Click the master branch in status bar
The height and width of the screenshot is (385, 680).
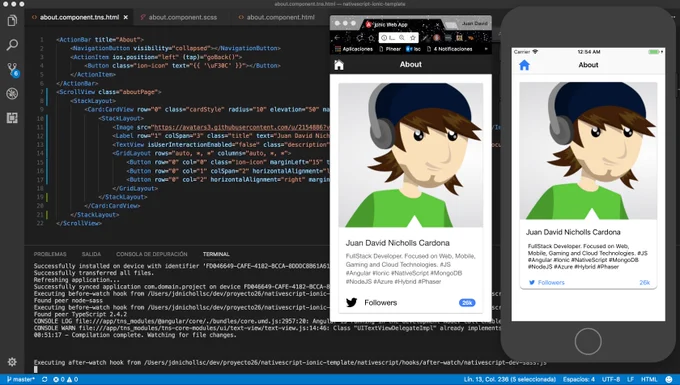(20, 379)
